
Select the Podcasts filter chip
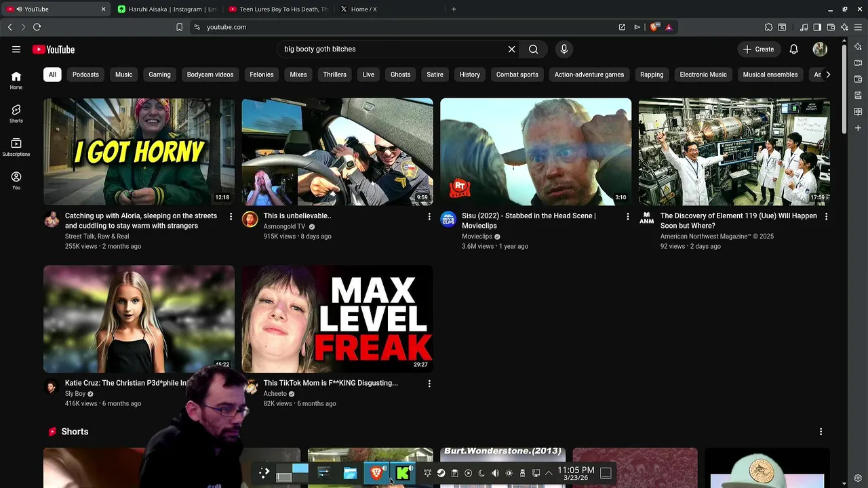(85, 75)
